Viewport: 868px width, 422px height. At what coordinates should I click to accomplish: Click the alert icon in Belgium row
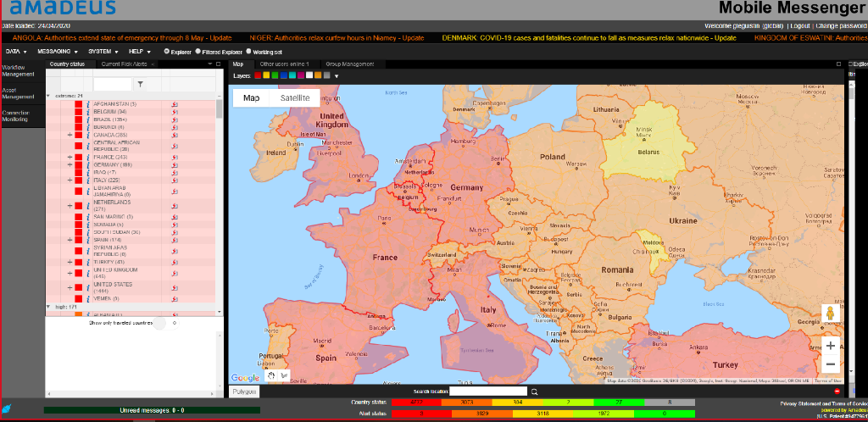175,112
